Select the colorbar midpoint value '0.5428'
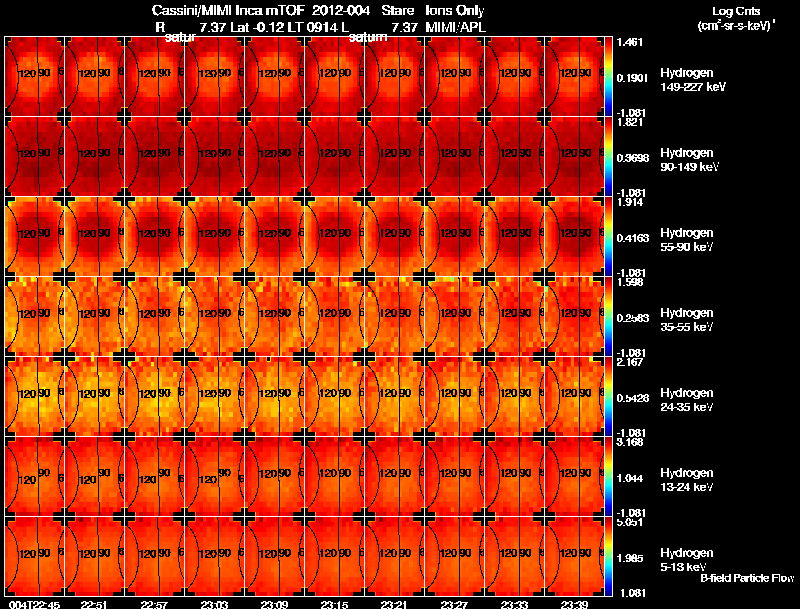800x609 pixels. 633,398
